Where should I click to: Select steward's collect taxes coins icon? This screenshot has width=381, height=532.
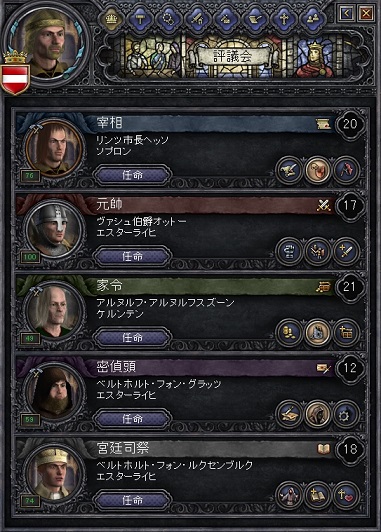(289, 333)
